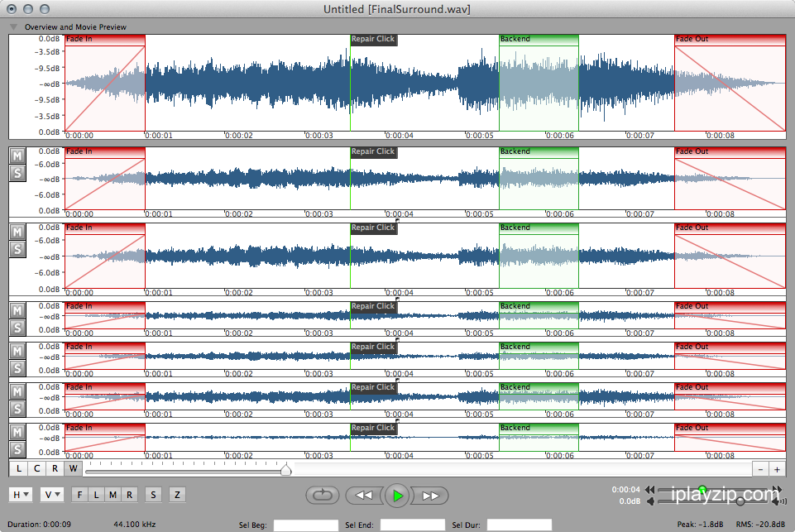The height and width of the screenshot is (532, 795).
Task: Solo the fifth track with its S button
Action: click(x=17, y=409)
